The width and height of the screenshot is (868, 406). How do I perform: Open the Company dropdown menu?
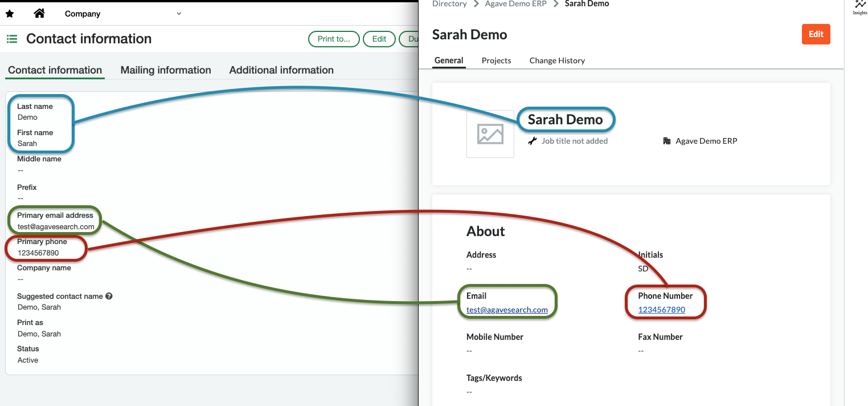point(123,14)
